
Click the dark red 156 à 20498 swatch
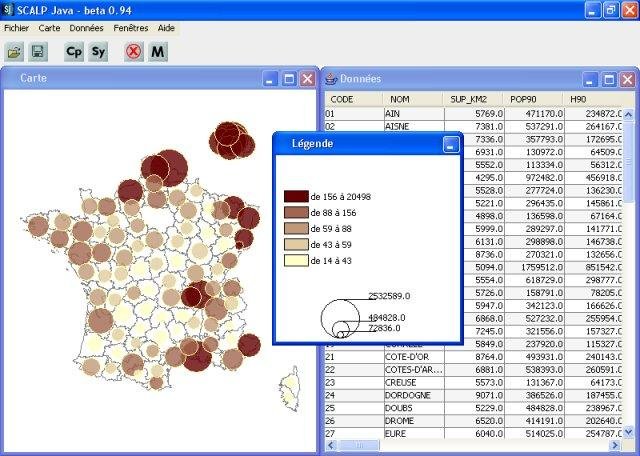[296, 196]
